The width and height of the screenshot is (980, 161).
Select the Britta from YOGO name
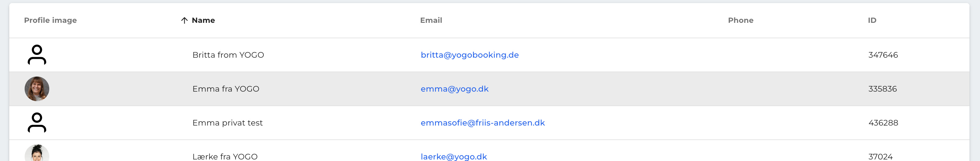click(x=228, y=55)
